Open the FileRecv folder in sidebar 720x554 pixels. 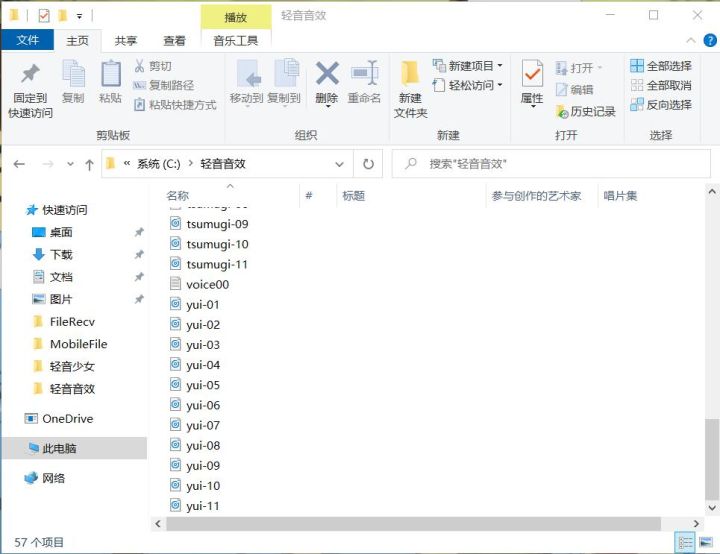72,322
